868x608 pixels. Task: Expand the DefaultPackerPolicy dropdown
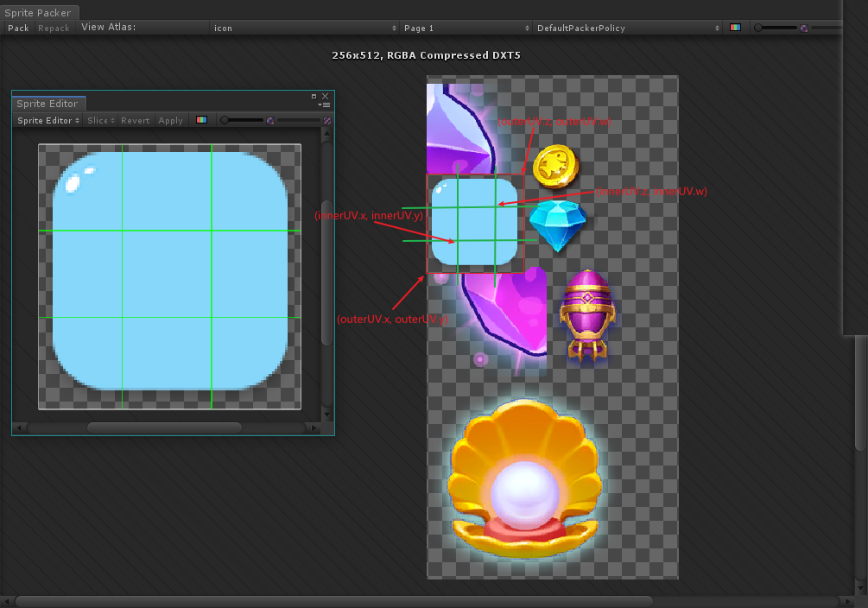click(x=628, y=28)
